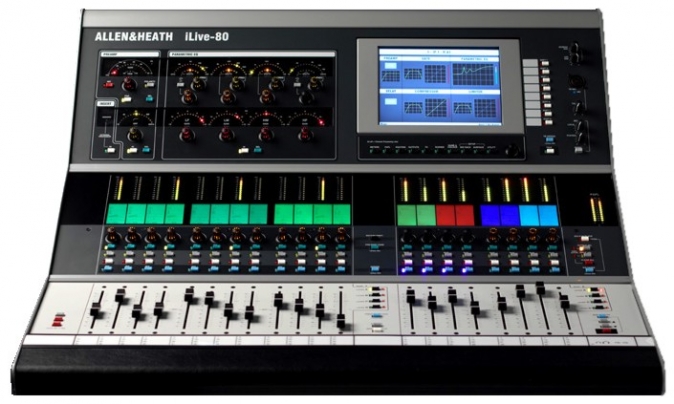This screenshot has width=674, height=404.
Task: Open the PREAMP block on the touchscreen
Action: [391, 70]
